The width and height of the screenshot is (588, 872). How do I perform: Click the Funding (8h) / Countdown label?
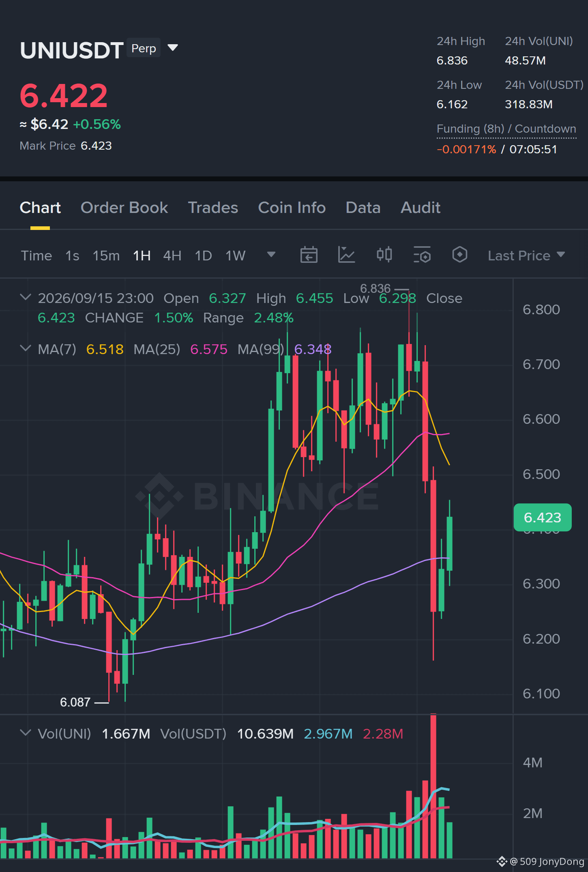pos(506,129)
